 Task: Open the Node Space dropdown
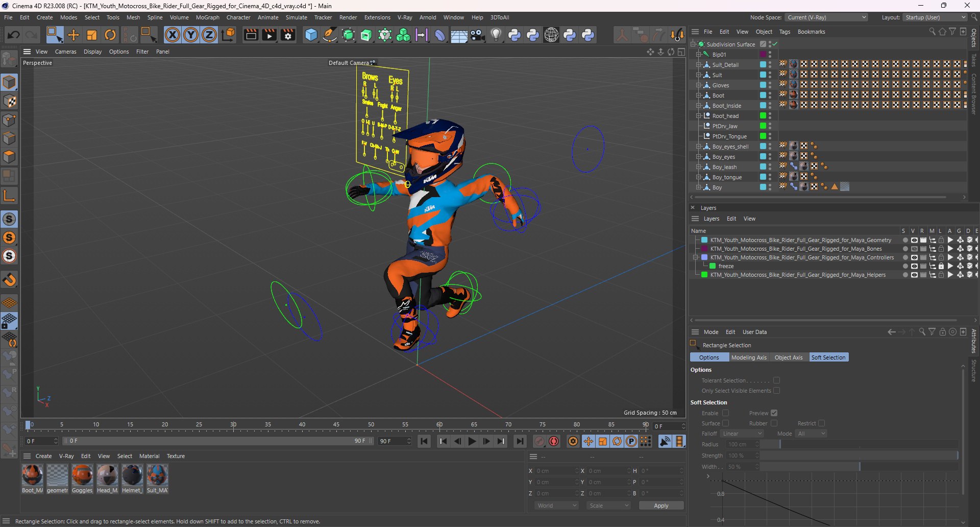click(x=826, y=17)
